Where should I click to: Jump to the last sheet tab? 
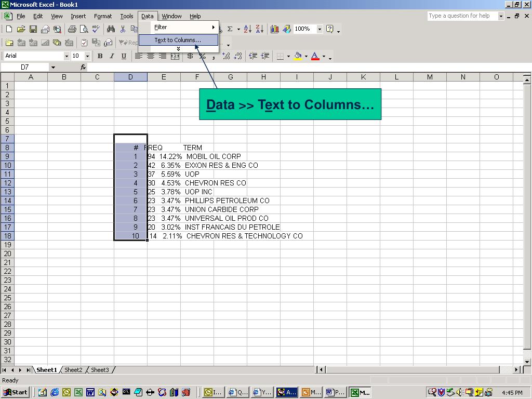[29, 370]
